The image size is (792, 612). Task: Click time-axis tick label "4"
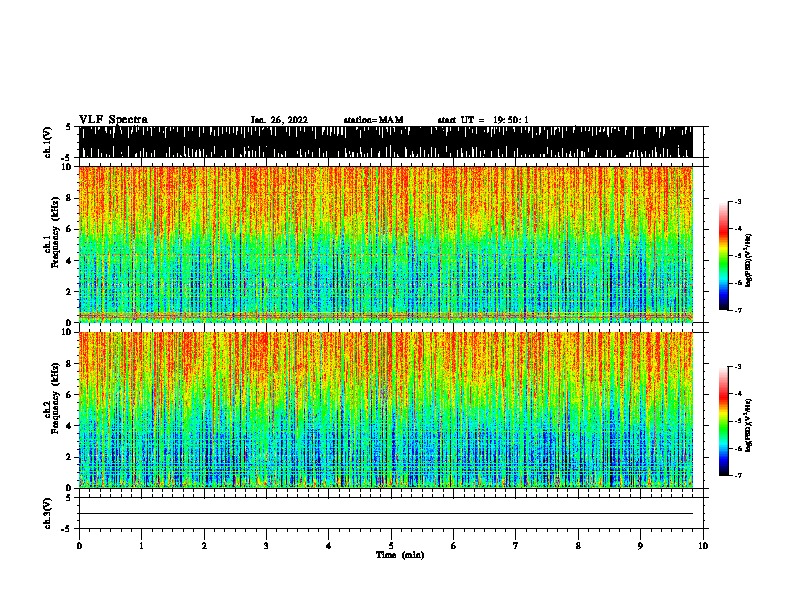pyautogui.click(x=329, y=546)
